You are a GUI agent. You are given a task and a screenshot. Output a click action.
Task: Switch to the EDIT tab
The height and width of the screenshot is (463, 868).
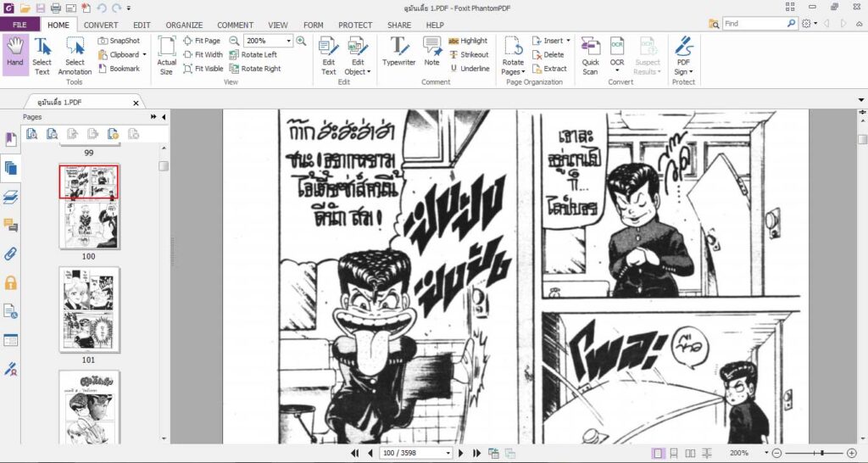pyautogui.click(x=142, y=25)
